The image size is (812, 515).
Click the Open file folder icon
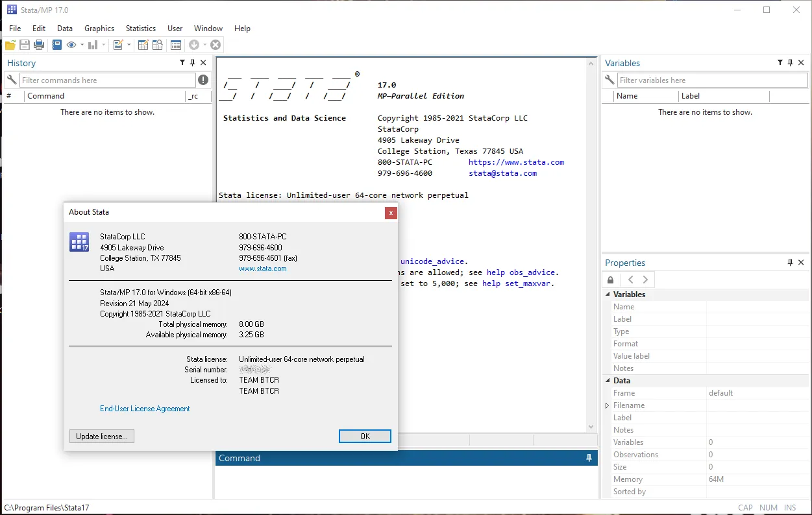point(10,45)
